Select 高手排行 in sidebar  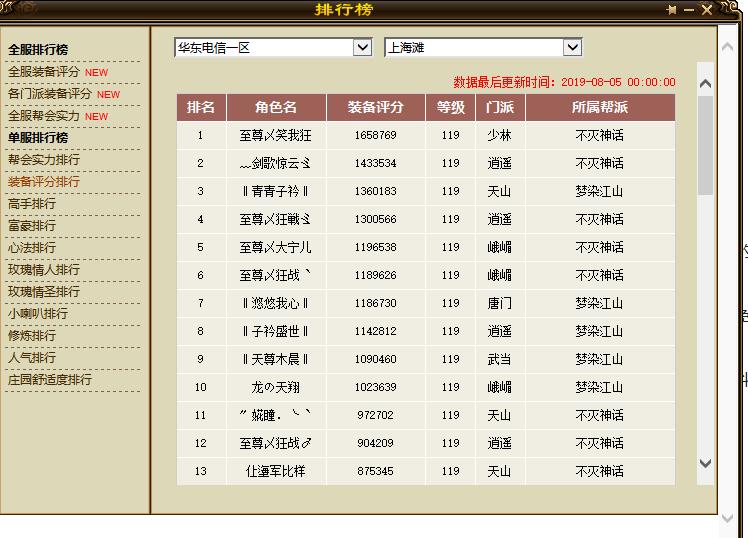click(32, 203)
